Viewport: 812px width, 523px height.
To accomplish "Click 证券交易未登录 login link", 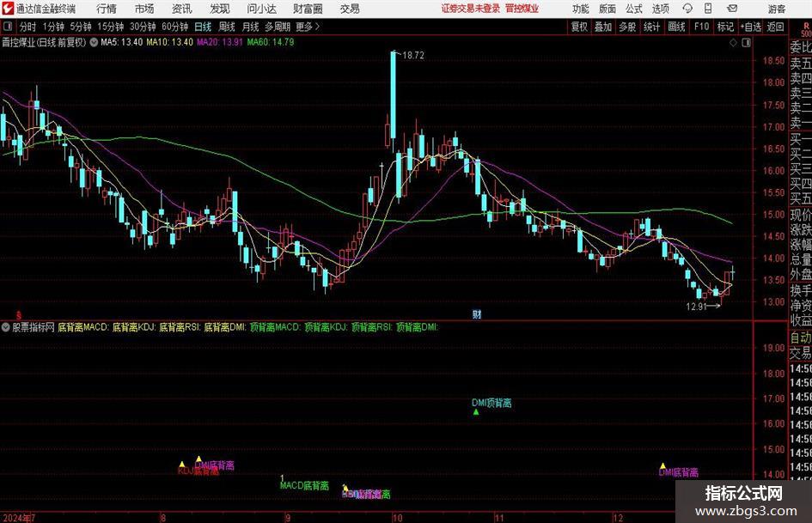I will pyautogui.click(x=471, y=9).
